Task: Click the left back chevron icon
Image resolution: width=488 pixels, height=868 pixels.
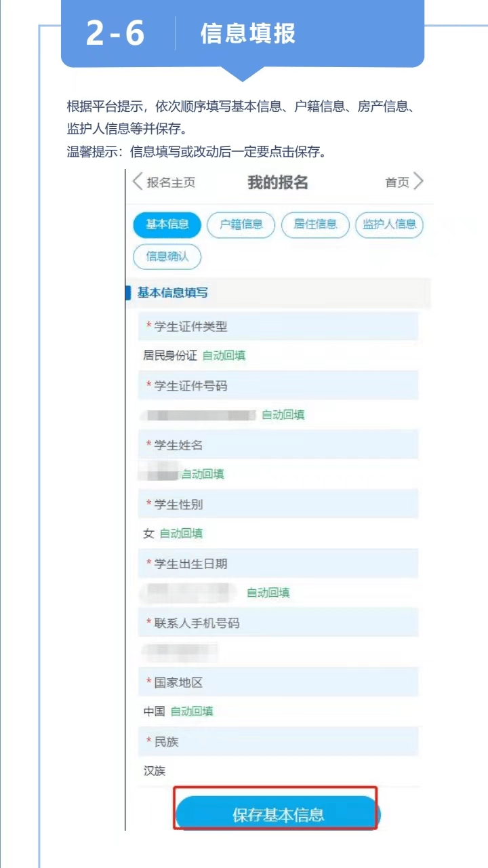Action: click(138, 182)
